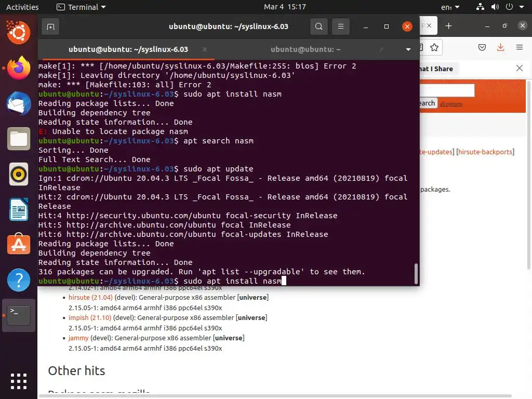Image resolution: width=532 pixels, height=399 pixels.
Task: Open Rhythmbox from the dock
Action: [x=19, y=175]
